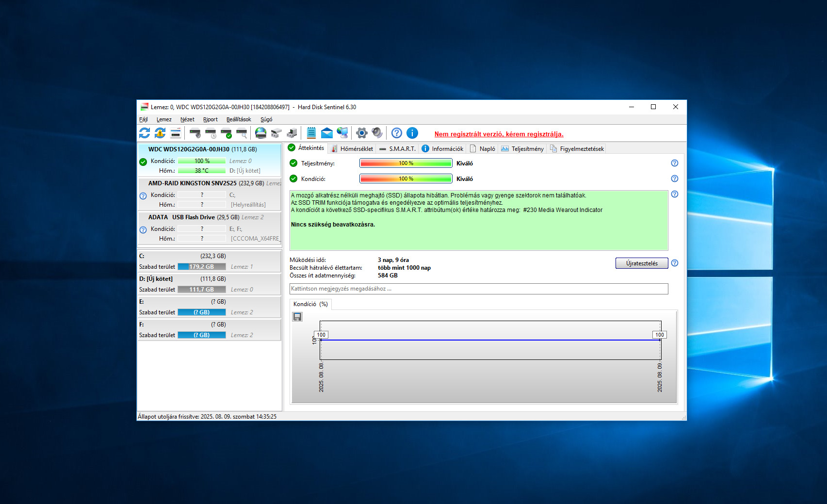Click the blue info circle toolbar icon
Viewport: 827px width, 504px height.
(412, 133)
